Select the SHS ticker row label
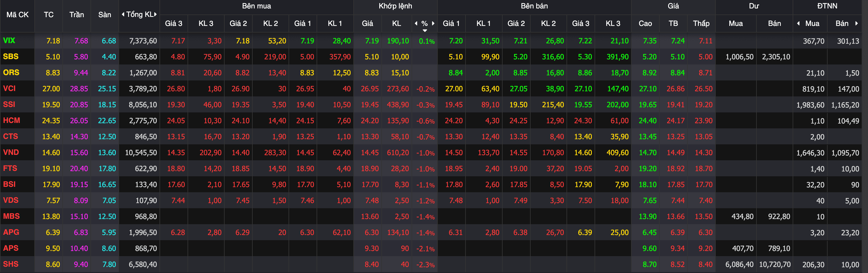Image resolution: width=868 pixels, height=273 pixels. click(11, 264)
